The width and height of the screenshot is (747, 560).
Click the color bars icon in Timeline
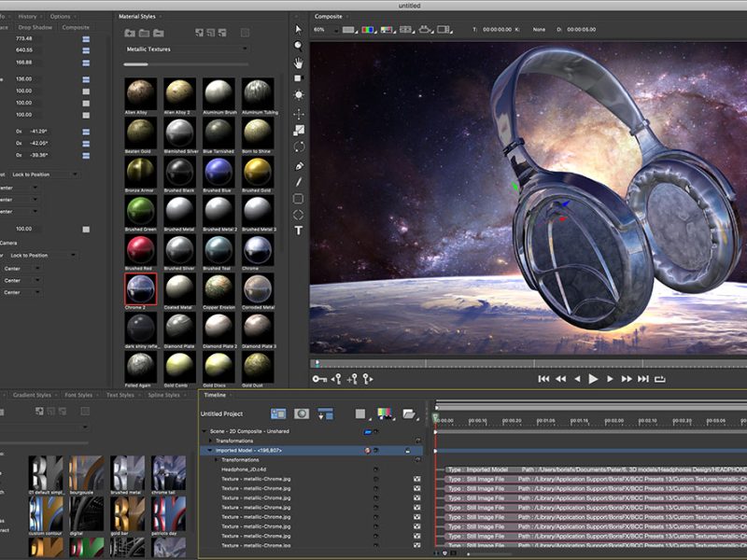point(384,413)
